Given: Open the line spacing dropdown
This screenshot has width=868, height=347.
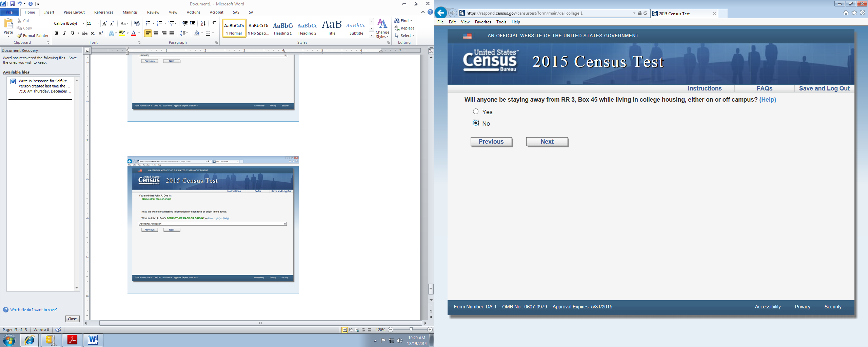Looking at the screenshot, I should (x=184, y=33).
